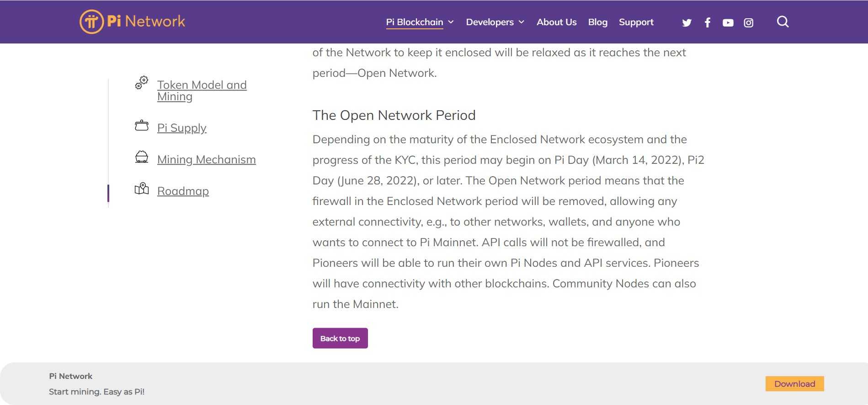Screen dimensions: 868x405
Task: Click the mining cart icon
Action: pyautogui.click(x=142, y=157)
